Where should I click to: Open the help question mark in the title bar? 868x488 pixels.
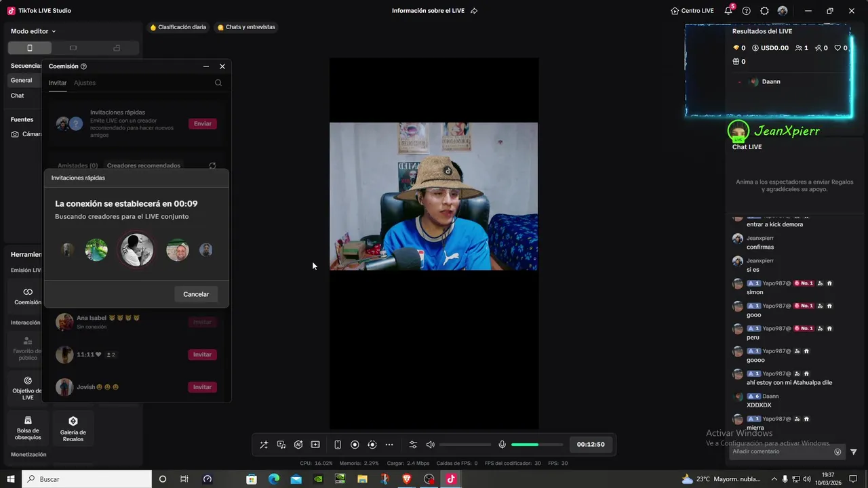point(747,11)
